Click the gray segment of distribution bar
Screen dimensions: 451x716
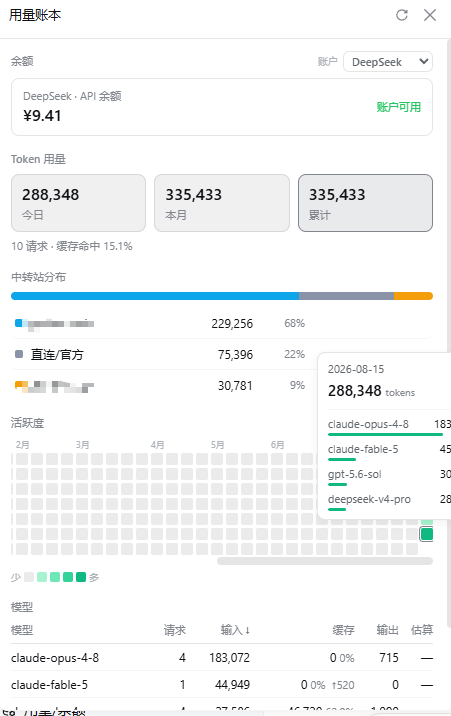[346, 296]
